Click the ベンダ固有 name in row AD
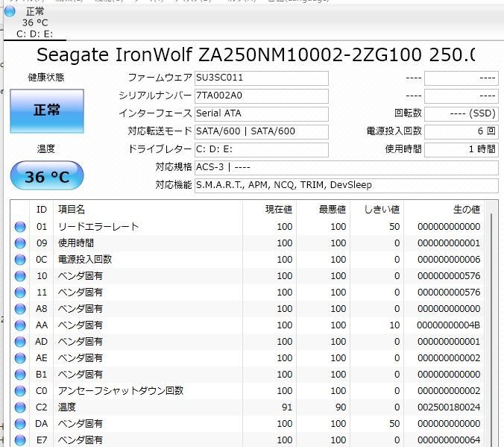The width and height of the screenshot is (504, 447). coord(81,342)
